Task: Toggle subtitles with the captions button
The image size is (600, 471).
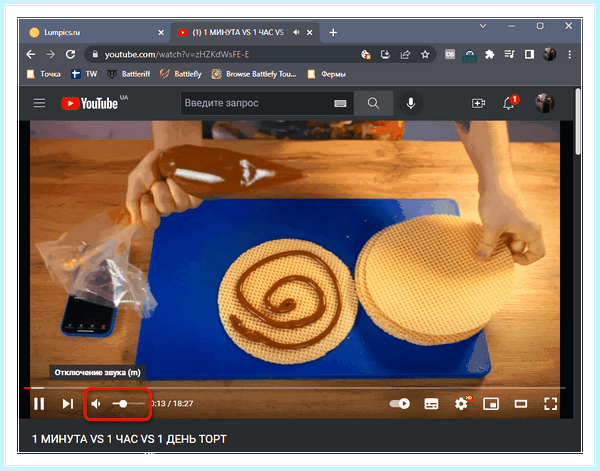Action: click(x=431, y=404)
